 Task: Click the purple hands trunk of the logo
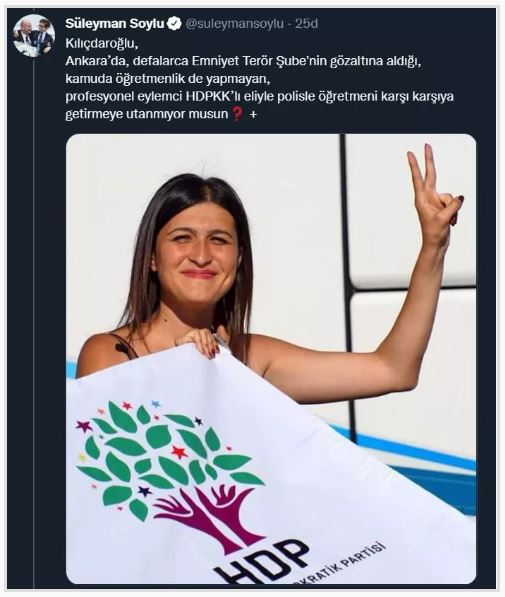coord(209,517)
